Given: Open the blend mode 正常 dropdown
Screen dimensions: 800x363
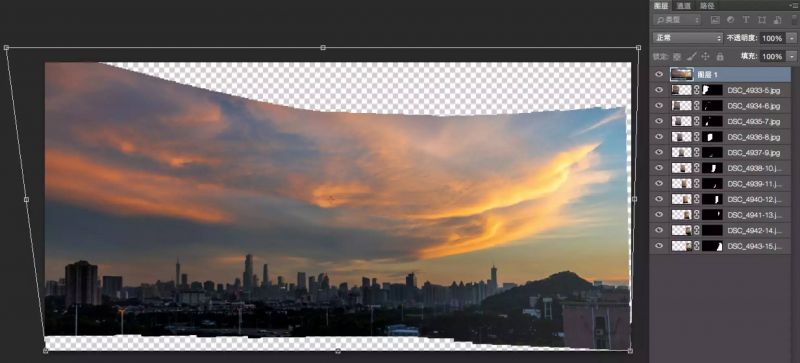Looking at the screenshot, I should point(688,38).
